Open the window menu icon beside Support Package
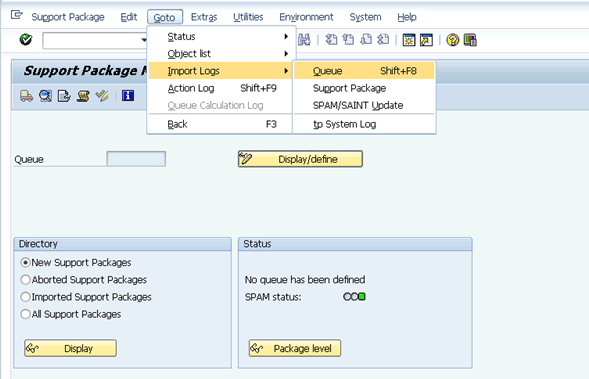 coord(17,15)
